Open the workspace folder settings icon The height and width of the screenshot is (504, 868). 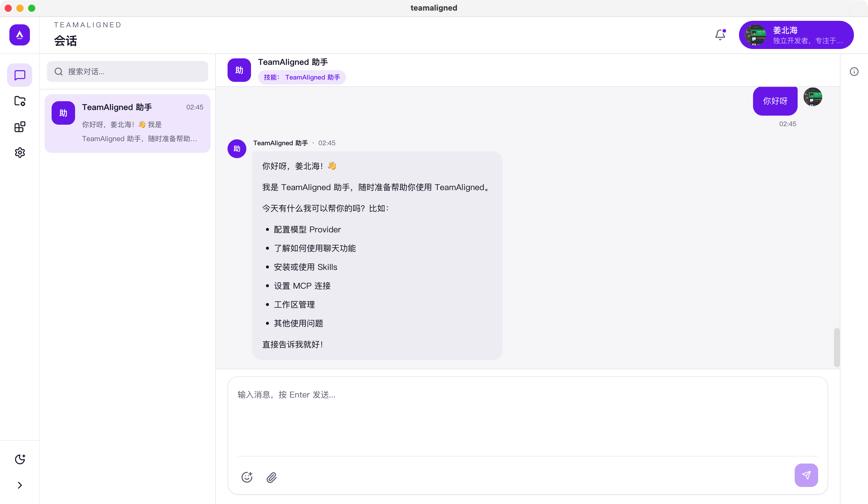coord(20,101)
